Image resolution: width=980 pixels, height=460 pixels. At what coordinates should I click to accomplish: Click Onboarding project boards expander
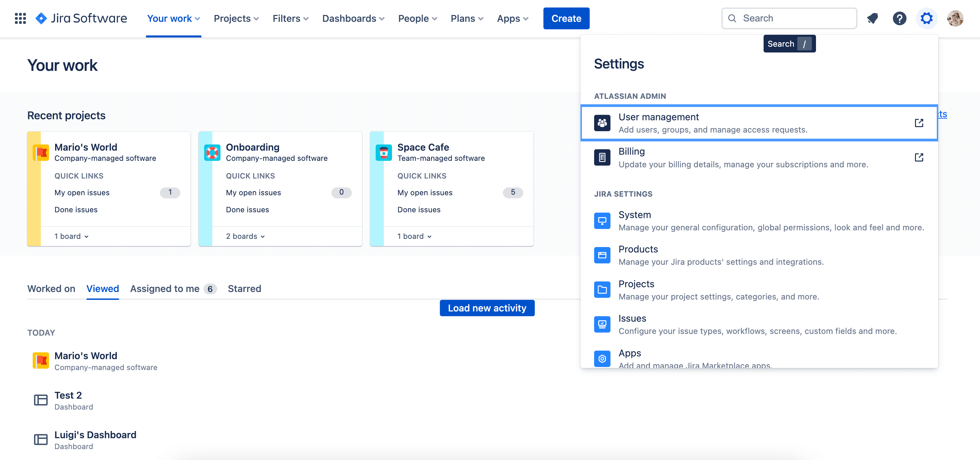point(246,236)
